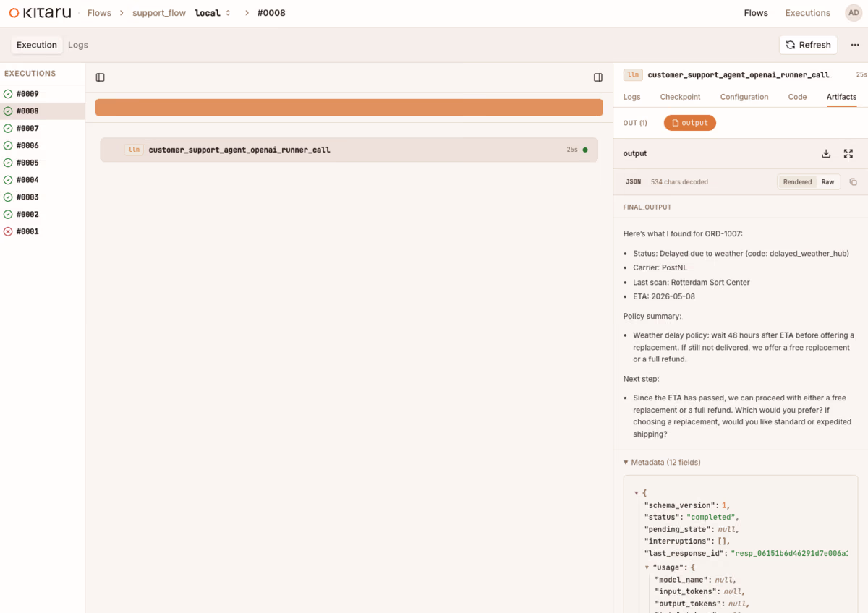Click the Kitaru logo
The image size is (868, 613).
41,13
